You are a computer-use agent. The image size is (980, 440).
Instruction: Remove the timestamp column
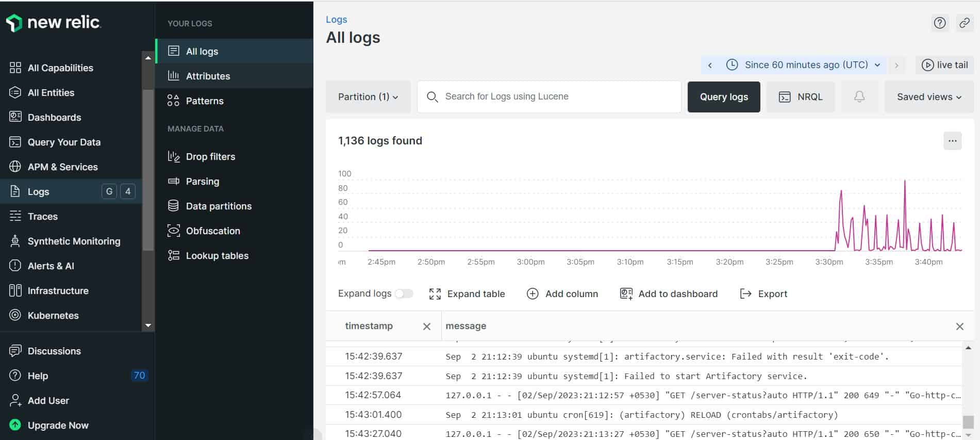[426, 327]
